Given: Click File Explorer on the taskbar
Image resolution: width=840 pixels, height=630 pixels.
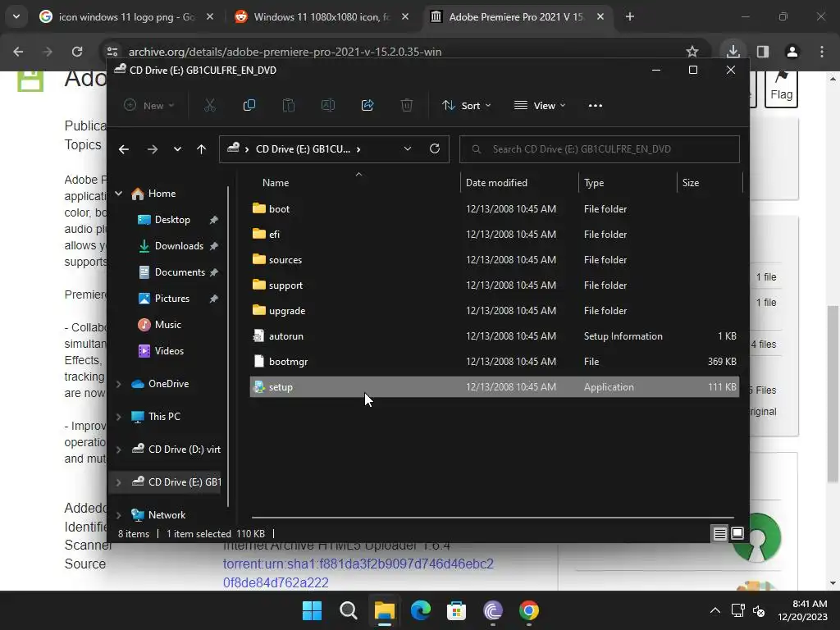Looking at the screenshot, I should click(384, 610).
